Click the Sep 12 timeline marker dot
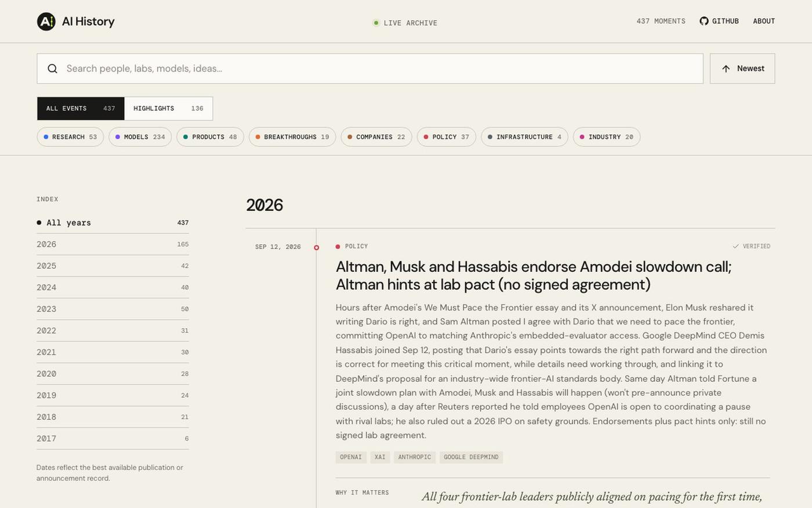This screenshot has height=508, width=812. pyautogui.click(x=316, y=247)
